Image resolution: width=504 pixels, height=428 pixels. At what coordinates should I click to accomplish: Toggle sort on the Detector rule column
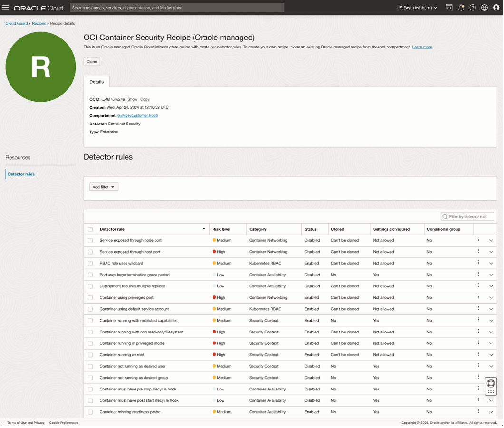tap(204, 229)
